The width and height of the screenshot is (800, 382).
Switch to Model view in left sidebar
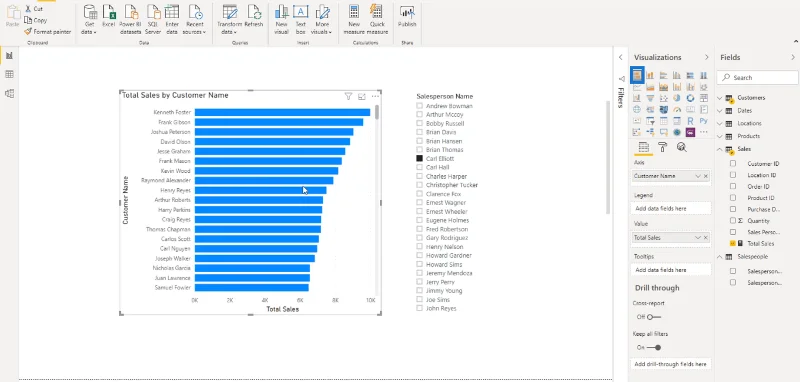coord(9,93)
